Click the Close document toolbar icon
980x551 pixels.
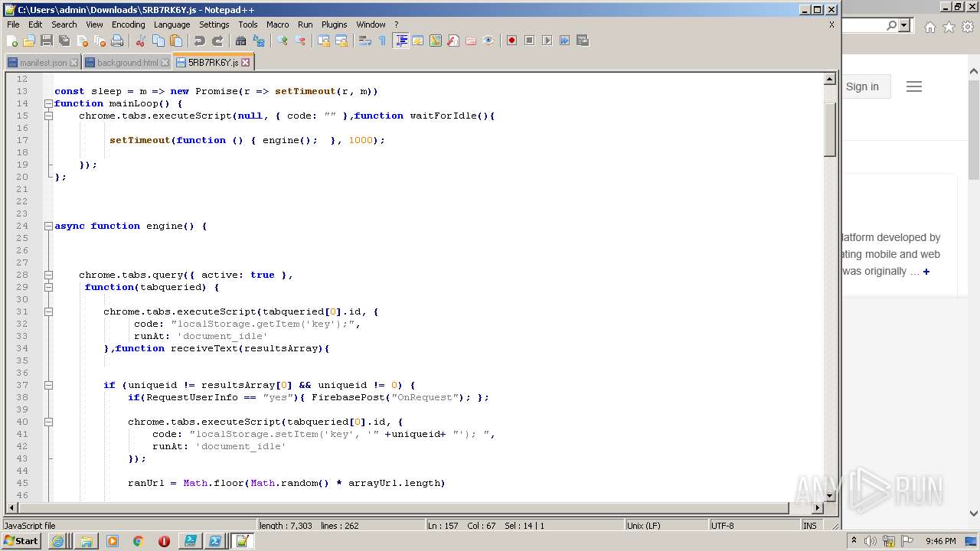click(x=82, y=41)
